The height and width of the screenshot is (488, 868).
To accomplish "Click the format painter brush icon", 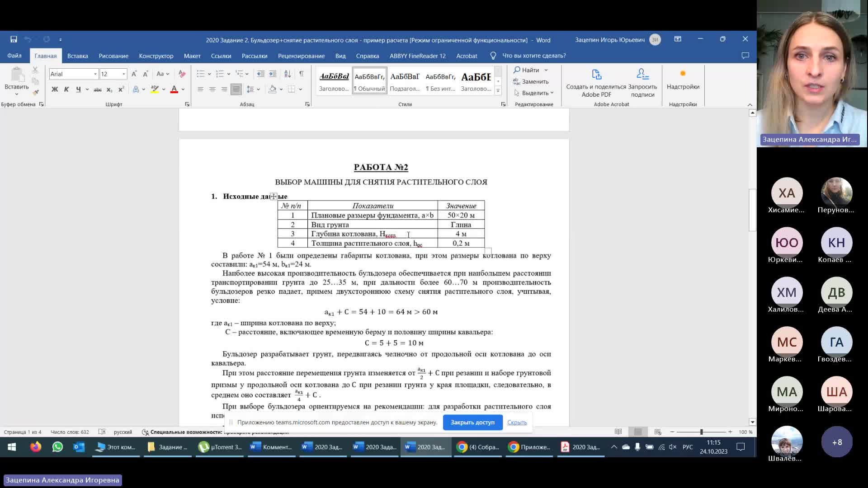I will click(x=35, y=93).
